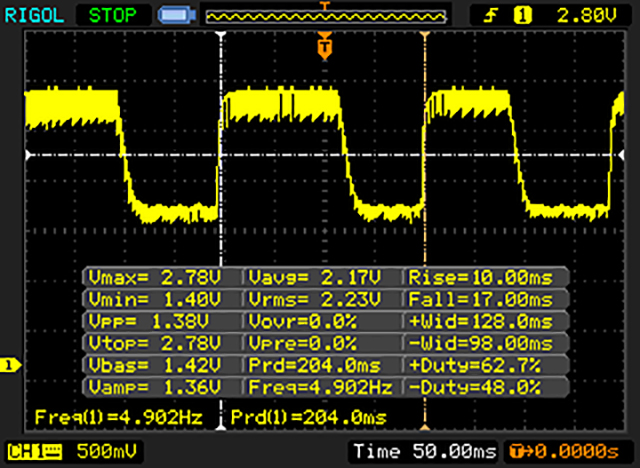The height and width of the screenshot is (468, 640).
Task: Click the +Wid=128.0ms measurement
Action: [x=480, y=322]
